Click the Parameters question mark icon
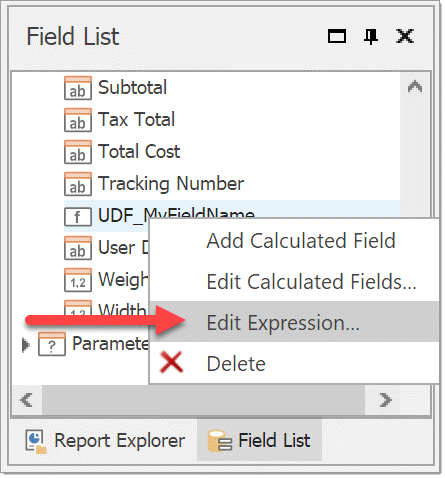The image size is (445, 478). [x=52, y=344]
